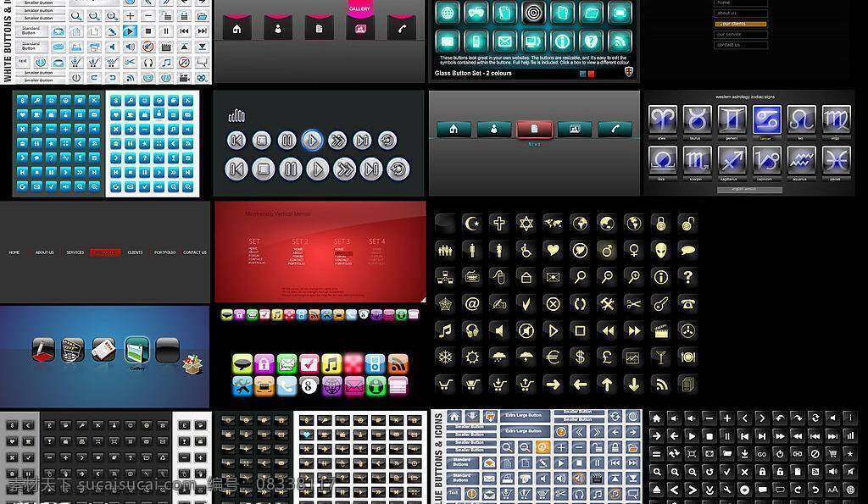
Task: Select the gold euro currency icon
Action: pyautogui.click(x=553, y=357)
